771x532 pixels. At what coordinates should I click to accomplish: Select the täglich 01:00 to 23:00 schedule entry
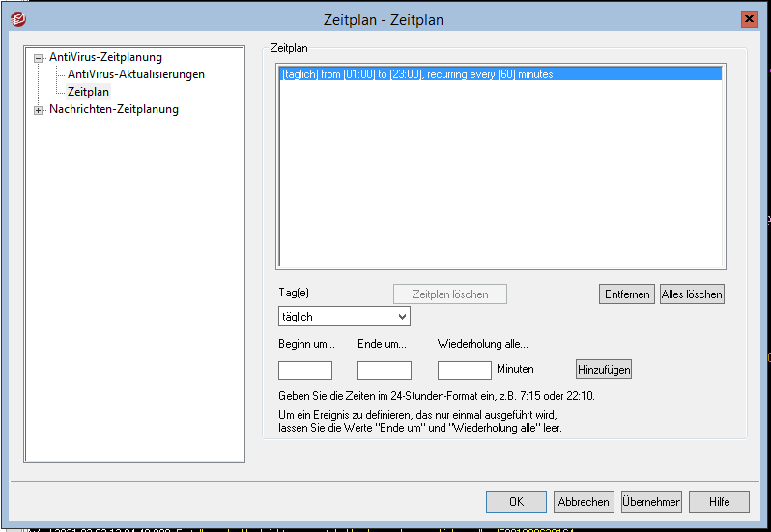click(416, 74)
